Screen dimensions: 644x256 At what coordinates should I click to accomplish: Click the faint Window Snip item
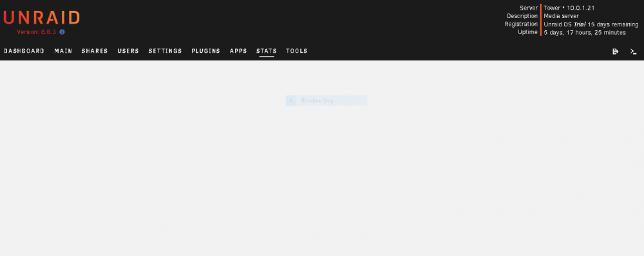point(327,100)
